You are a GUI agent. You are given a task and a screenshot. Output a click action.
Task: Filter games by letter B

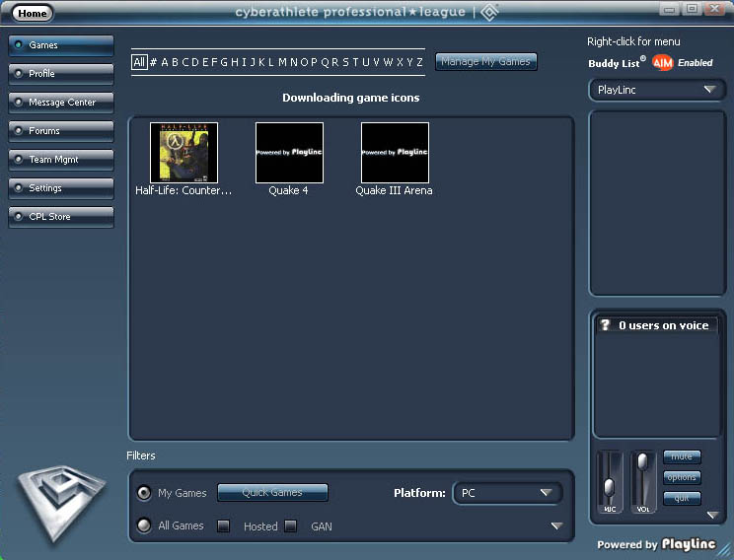(x=175, y=62)
